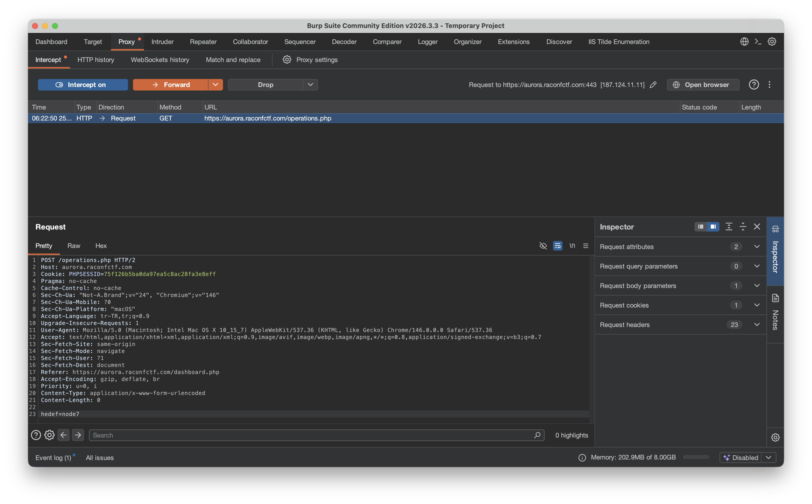Toggle hide non-printable characters eye icon
Viewport: 812px width, 504px height.
tap(543, 246)
